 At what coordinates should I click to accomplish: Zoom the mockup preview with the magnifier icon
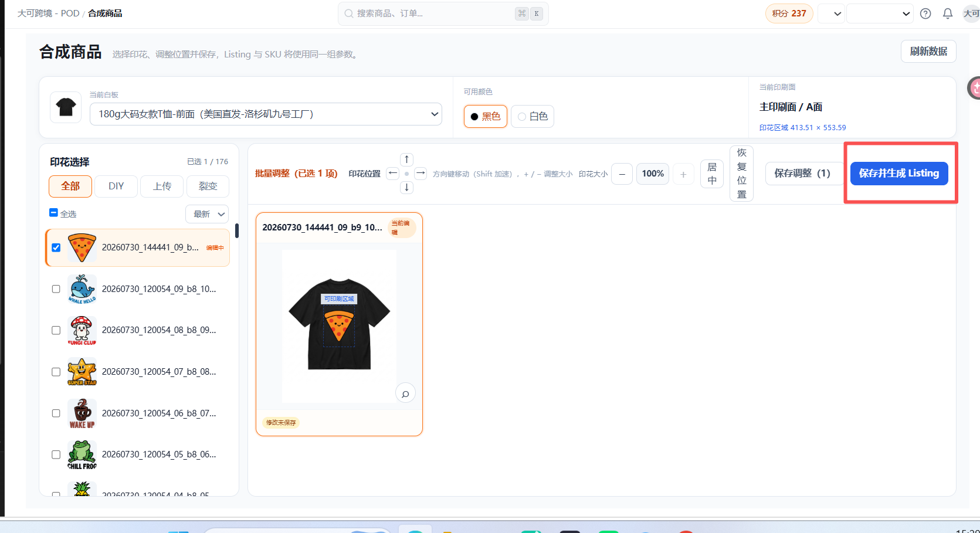pyautogui.click(x=405, y=393)
